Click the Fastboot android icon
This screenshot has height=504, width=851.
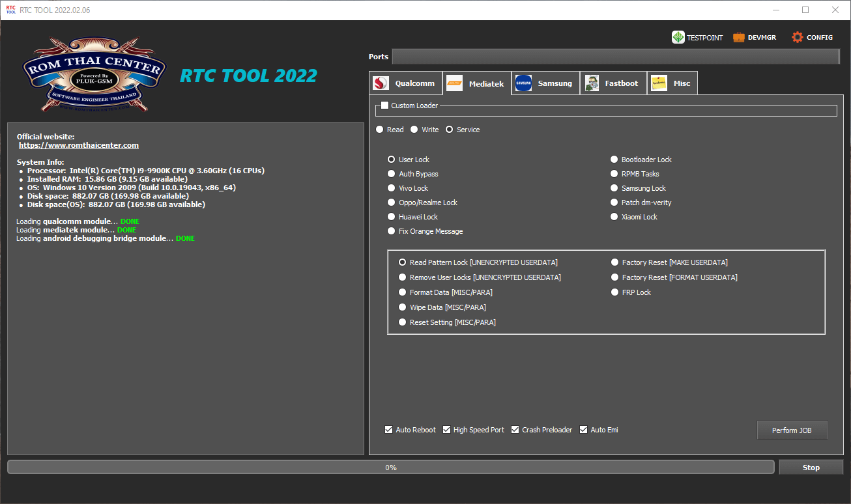(x=592, y=83)
